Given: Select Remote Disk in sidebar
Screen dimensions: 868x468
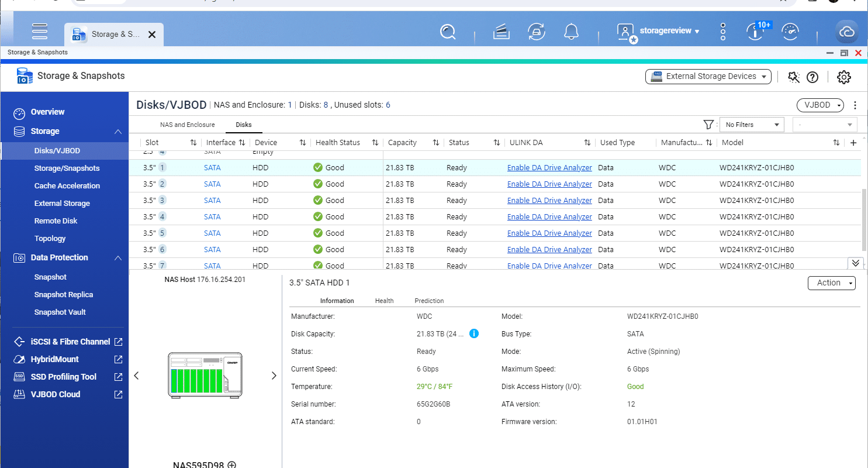Looking at the screenshot, I should 56,221.
